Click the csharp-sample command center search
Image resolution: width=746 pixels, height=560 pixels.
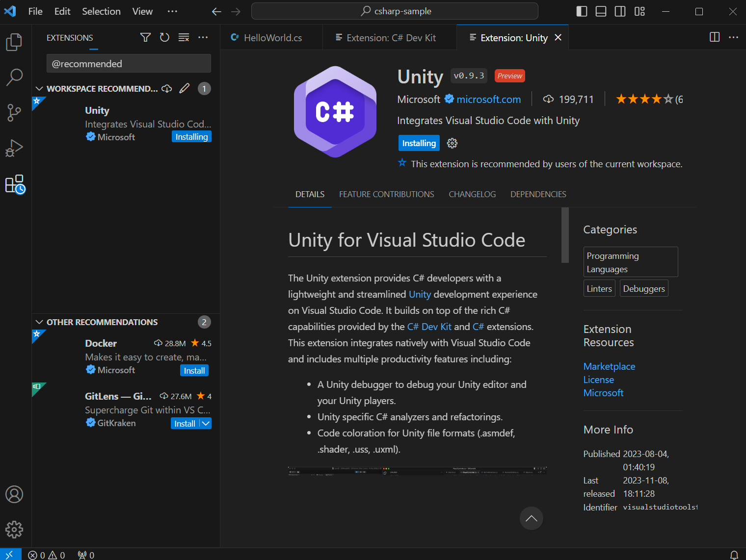tap(395, 11)
